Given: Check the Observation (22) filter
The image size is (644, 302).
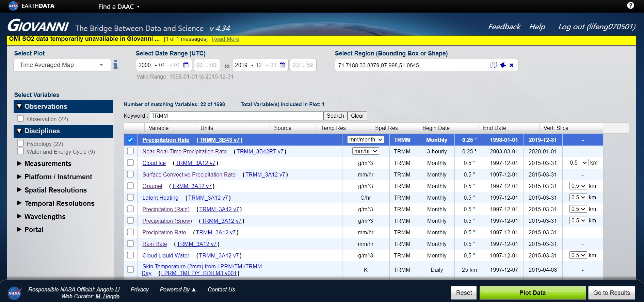Looking at the screenshot, I should (20, 118).
